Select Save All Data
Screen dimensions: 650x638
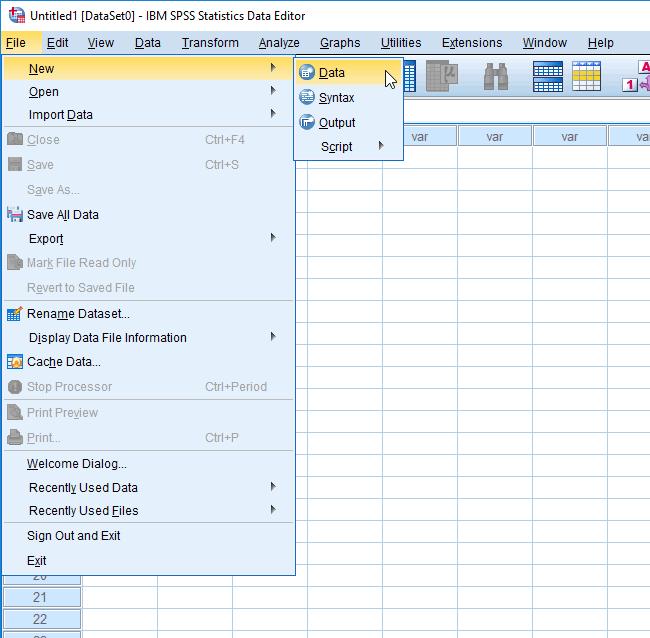(x=148, y=215)
